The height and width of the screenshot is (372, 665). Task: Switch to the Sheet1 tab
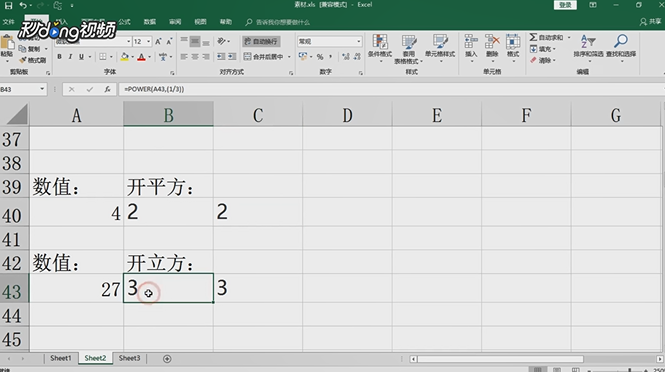tap(61, 358)
